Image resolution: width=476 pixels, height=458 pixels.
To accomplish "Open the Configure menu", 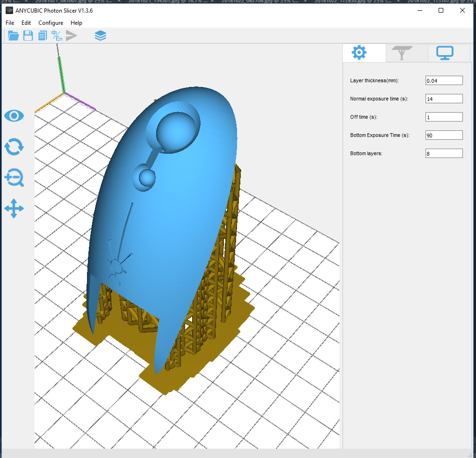I will (50, 23).
